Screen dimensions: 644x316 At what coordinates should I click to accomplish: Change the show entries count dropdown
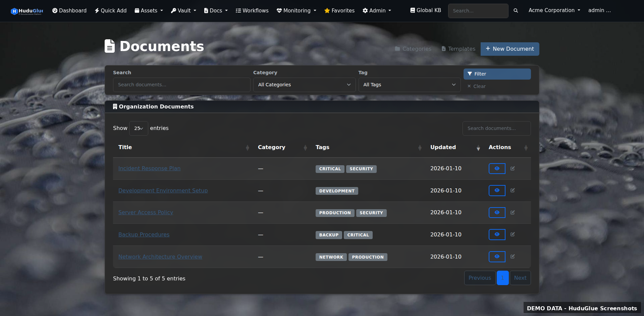pos(138,128)
